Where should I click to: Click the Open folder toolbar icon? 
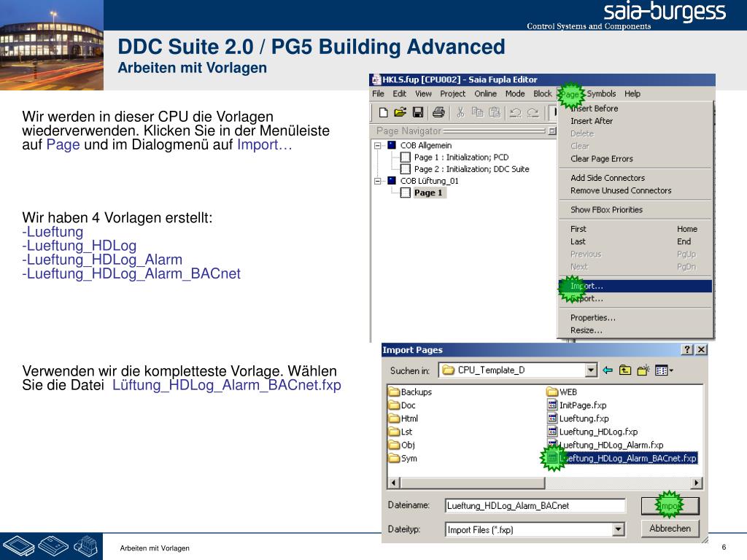point(400,112)
